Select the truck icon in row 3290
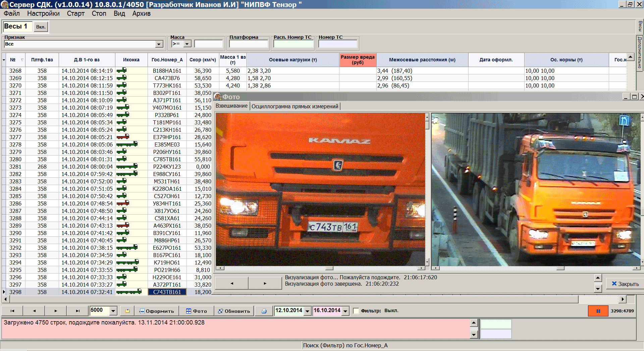 click(123, 233)
